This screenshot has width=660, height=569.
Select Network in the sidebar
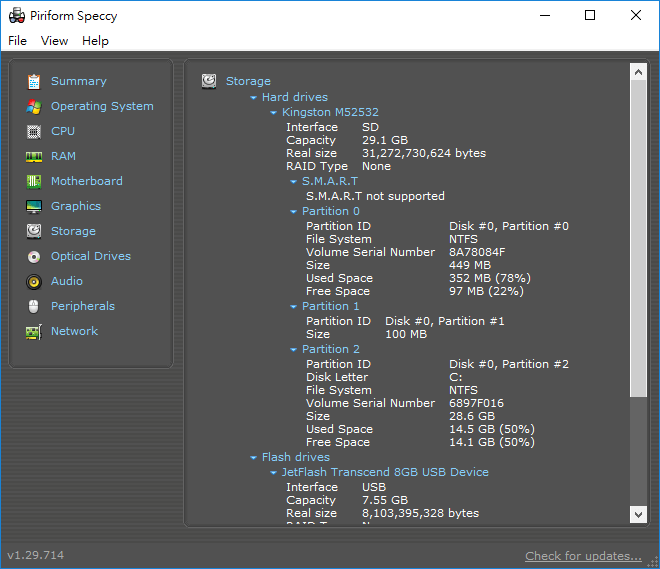(74, 331)
